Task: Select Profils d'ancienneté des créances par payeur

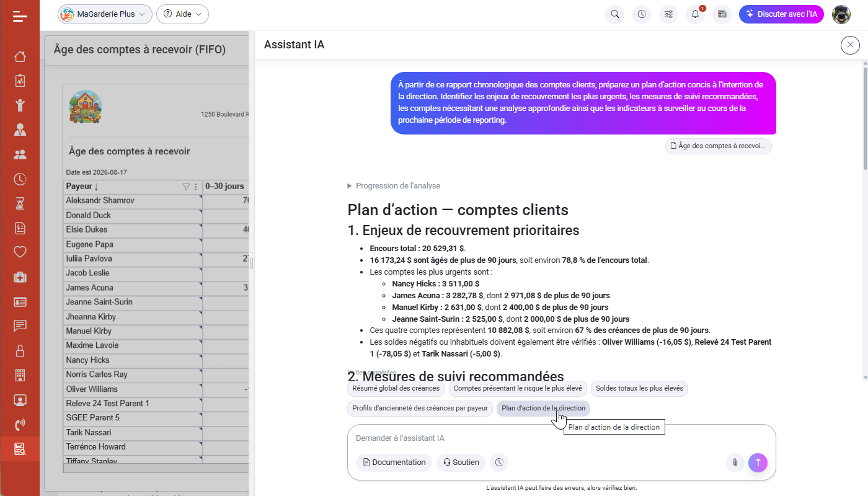Action: [x=420, y=409]
